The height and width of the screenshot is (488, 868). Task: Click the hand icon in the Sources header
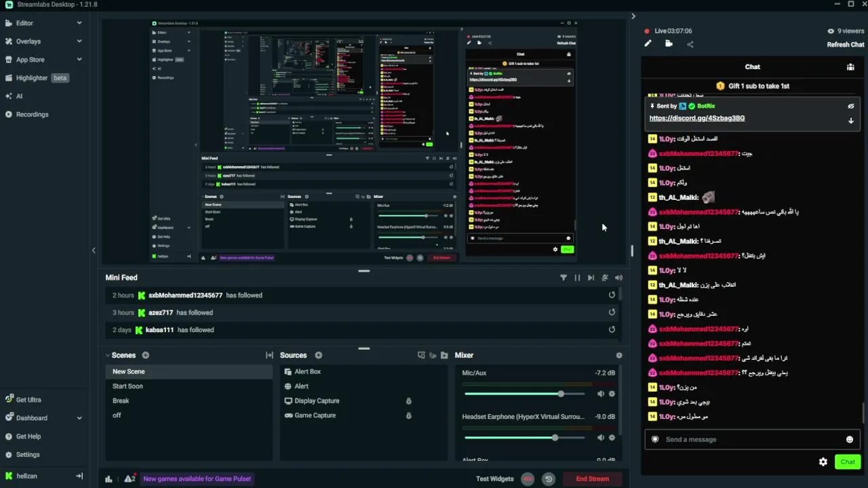tap(433, 355)
